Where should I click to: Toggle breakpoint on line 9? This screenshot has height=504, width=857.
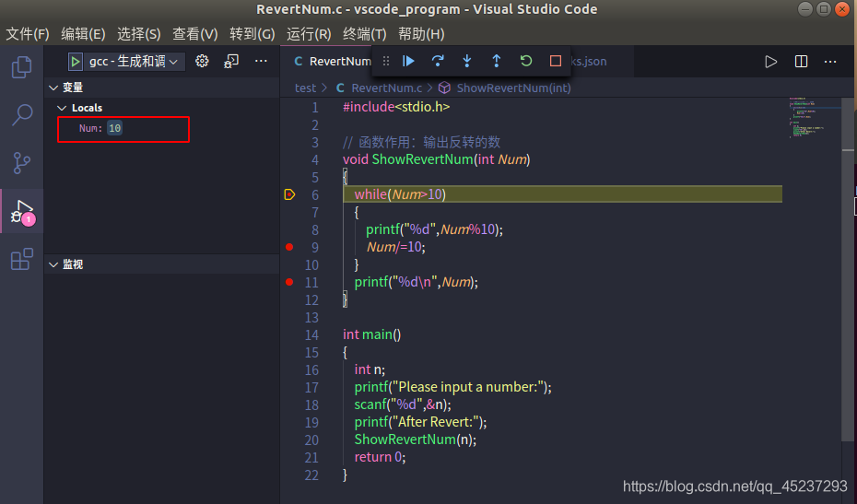tap(289, 247)
